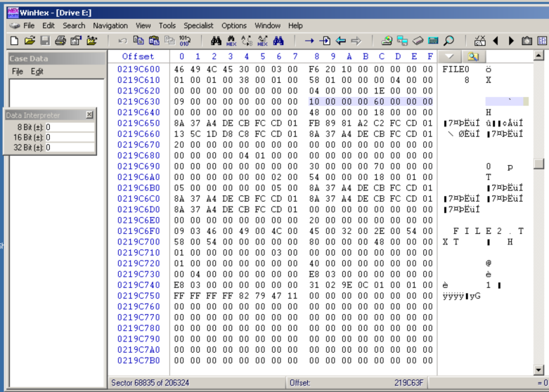Click the 32 Bit value field

tap(70, 148)
